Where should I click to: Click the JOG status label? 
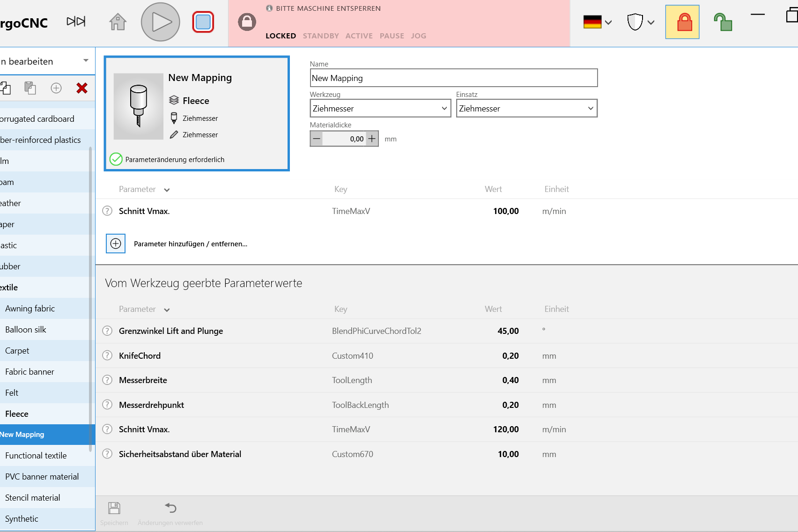point(419,36)
